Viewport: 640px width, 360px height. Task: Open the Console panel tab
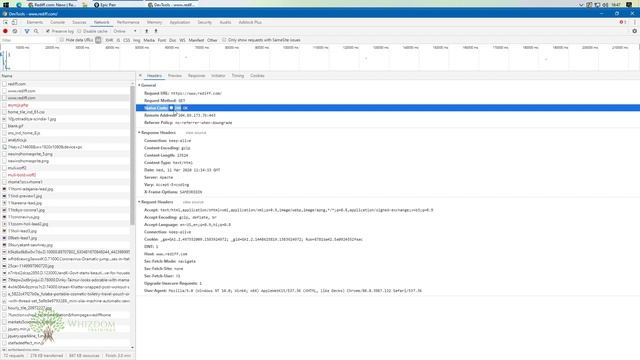click(58, 22)
